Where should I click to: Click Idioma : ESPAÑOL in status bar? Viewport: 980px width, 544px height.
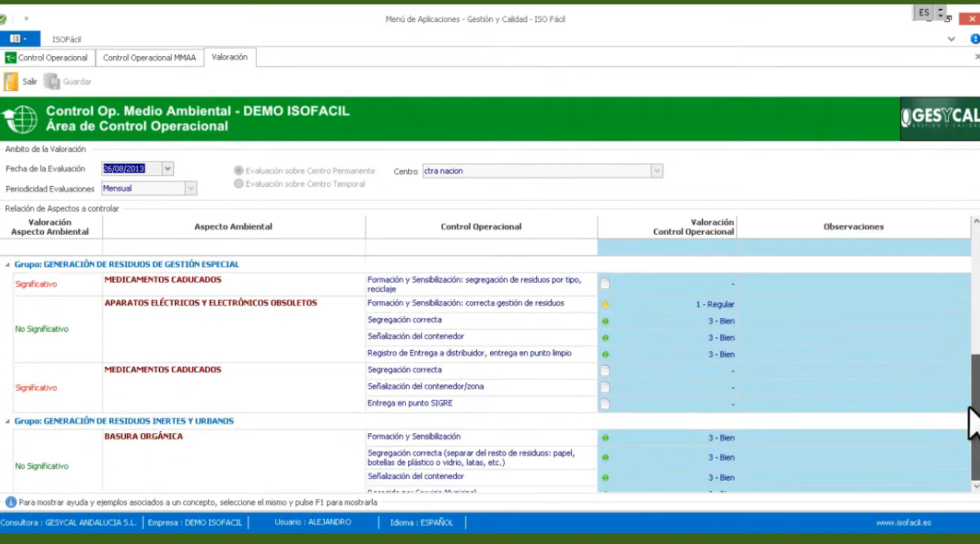(x=421, y=522)
